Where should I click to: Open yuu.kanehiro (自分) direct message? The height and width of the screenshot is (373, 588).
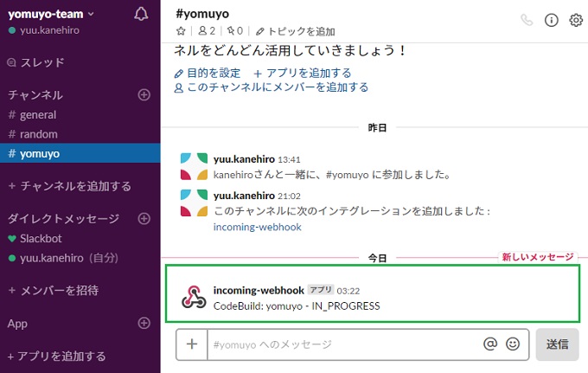point(80,258)
